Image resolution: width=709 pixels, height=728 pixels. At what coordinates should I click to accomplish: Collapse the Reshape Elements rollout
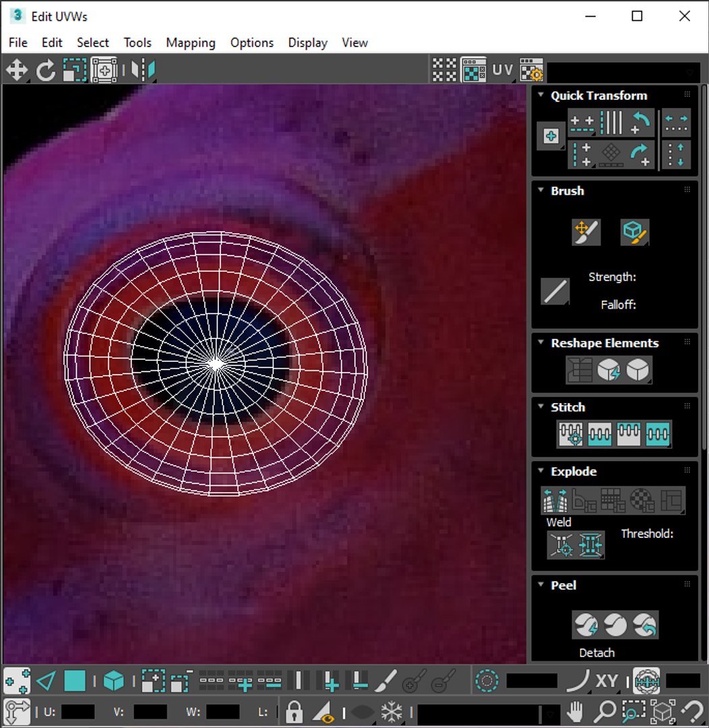click(541, 342)
